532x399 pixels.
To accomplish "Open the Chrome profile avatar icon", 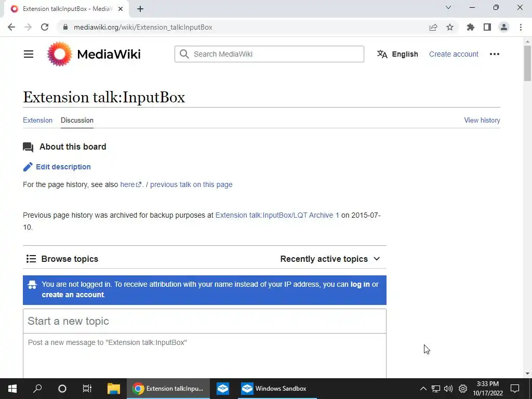I will (x=504, y=27).
